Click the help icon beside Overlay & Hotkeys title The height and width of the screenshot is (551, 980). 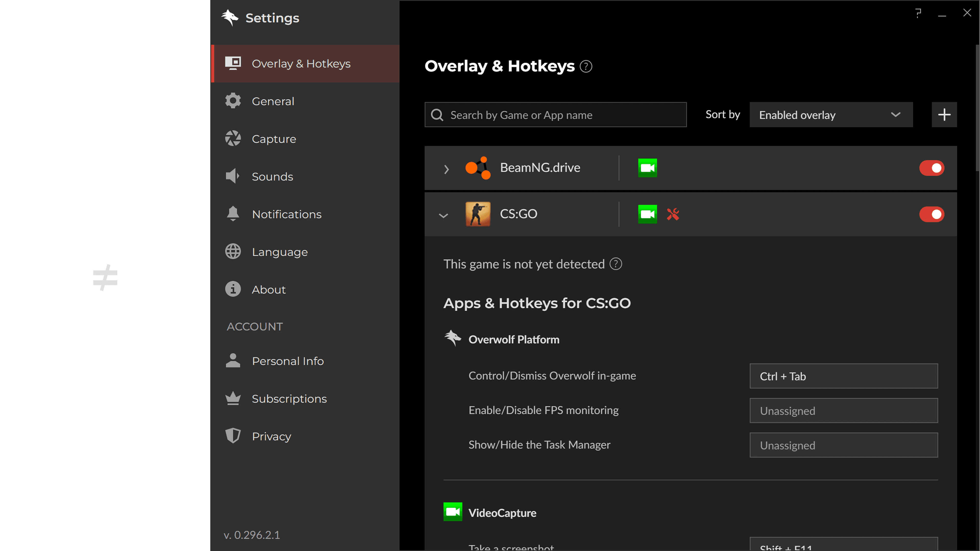point(585,67)
